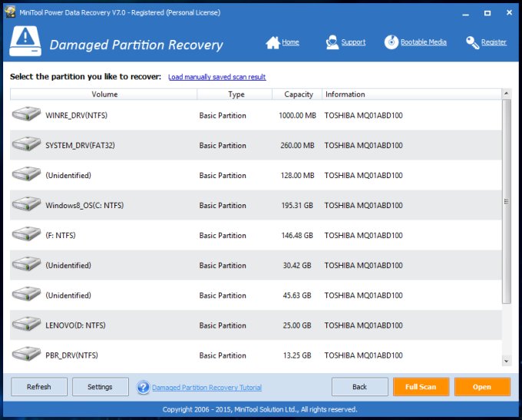This screenshot has width=522, height=420.
Task: Click the 1000.00 MB capacity cell
Action: pyautogui.click(x=297, y=116)
